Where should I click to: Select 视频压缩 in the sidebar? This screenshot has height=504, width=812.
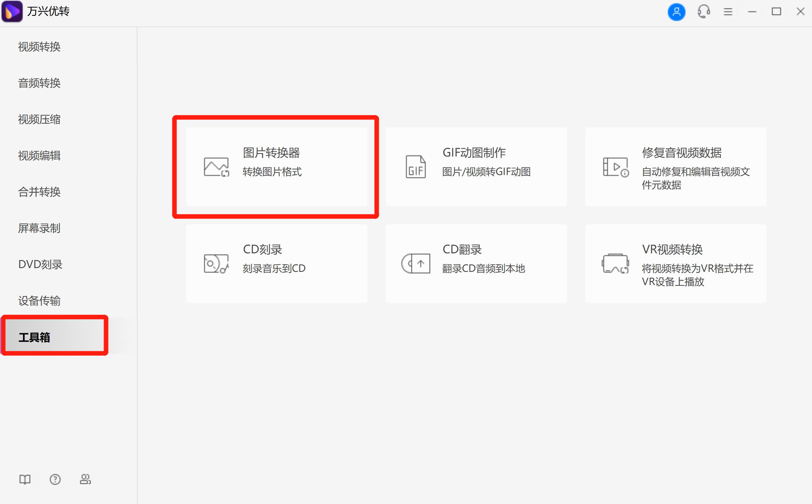[x=39, y=119]
